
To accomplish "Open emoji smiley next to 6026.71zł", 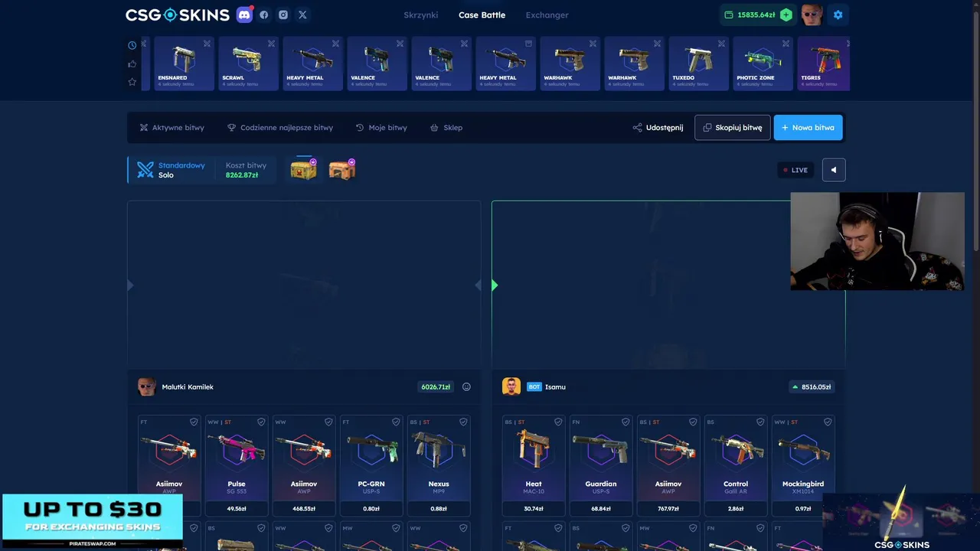I will pyautogui.click(x=466, y=386).
